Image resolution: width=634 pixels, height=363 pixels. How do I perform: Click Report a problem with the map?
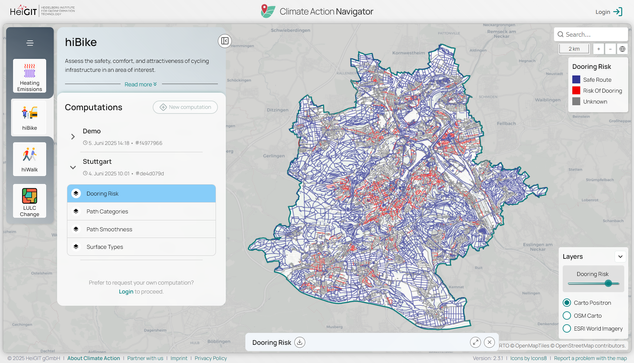[590, 358]
